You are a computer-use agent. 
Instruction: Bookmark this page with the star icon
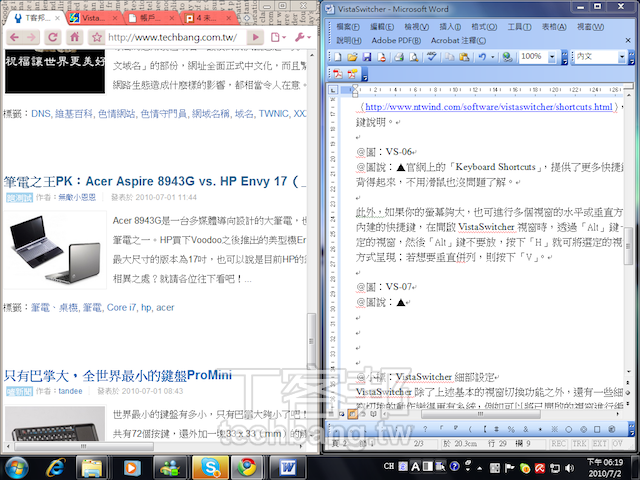pyautogui.click(x=95, y=37)
